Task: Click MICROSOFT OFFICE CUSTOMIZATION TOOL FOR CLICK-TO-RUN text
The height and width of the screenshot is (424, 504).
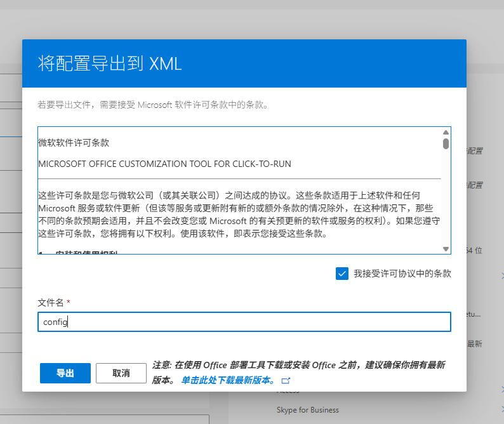Action: (164, 164)
